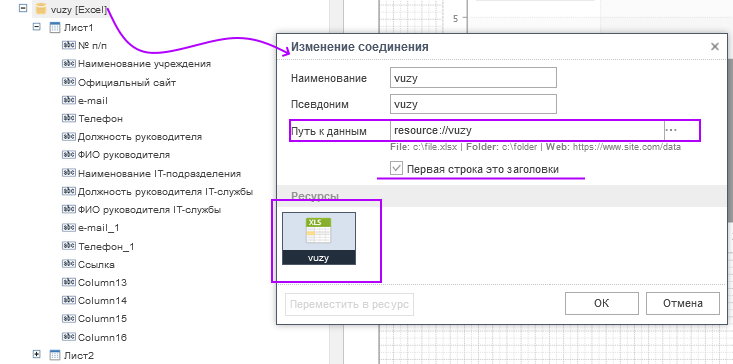Collapse the vuzy [Excel] tree node
Image resolution: width=733 pixels, height=364 pixels.
(23, 8)
